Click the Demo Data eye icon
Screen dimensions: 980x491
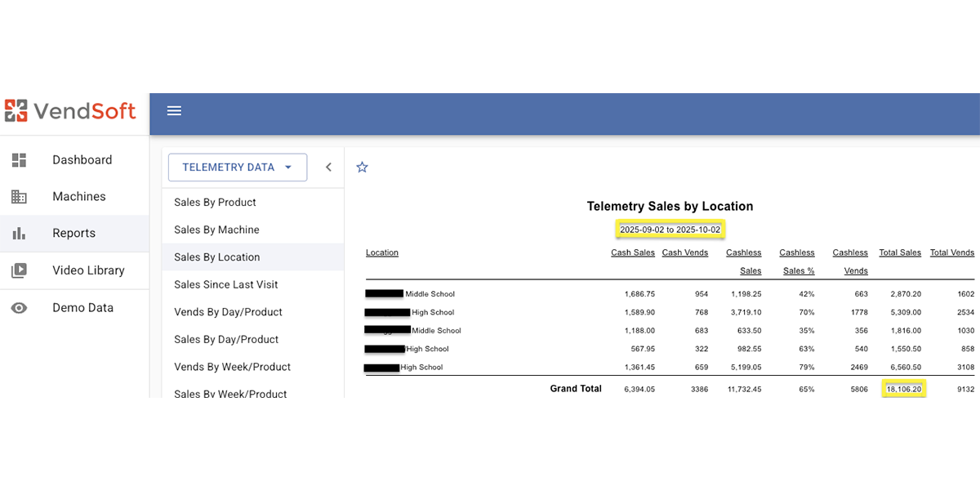pyautogui.click(x=19, y=308)
